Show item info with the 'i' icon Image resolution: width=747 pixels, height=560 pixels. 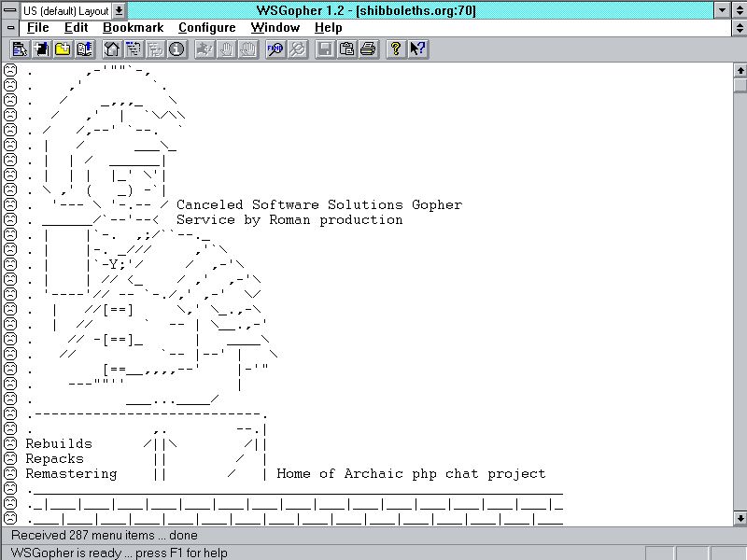pyautogui.click(x=176, y=49)
